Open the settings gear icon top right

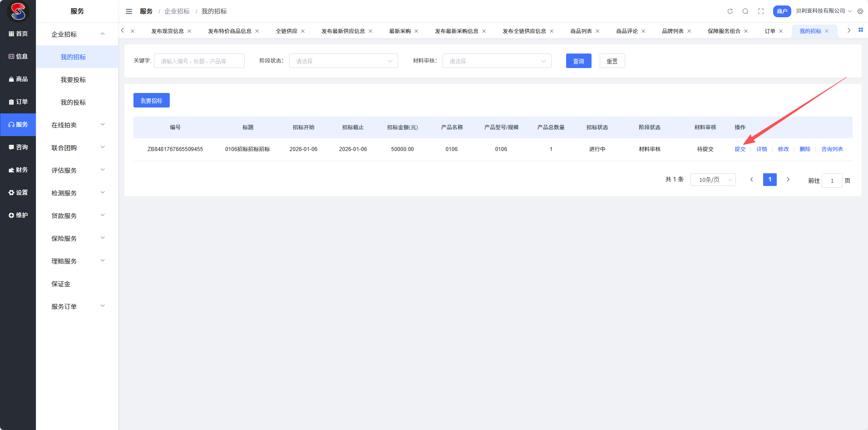tap(860, 11)
